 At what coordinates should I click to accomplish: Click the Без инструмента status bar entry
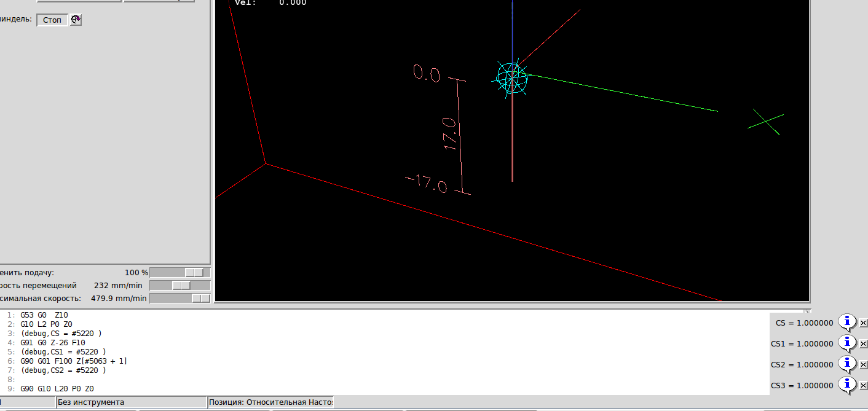tap(132, 402)
